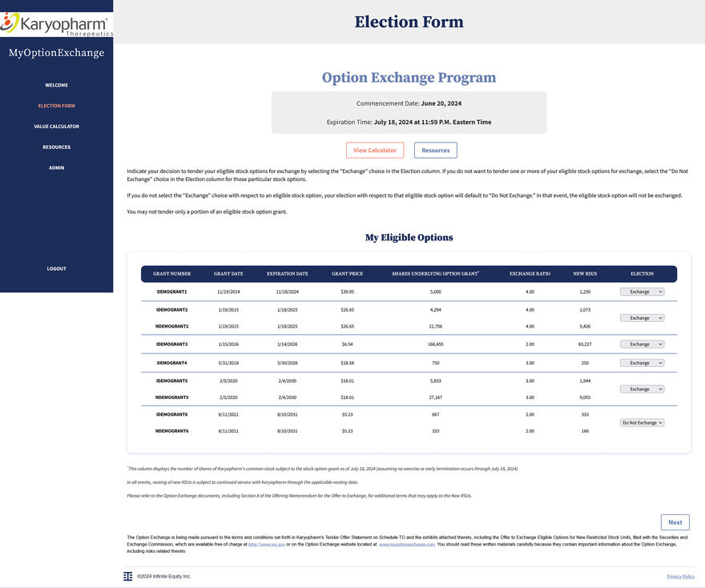Open election dropdown for IDEMOGRANT5 grant pair
Image resolution: width=705 pixels, height=588 pixels.
pyautogui.click(x=642, y=389)
